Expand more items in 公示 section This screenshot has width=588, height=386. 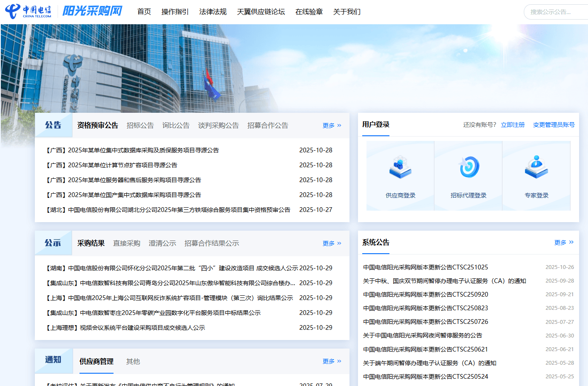332,243
